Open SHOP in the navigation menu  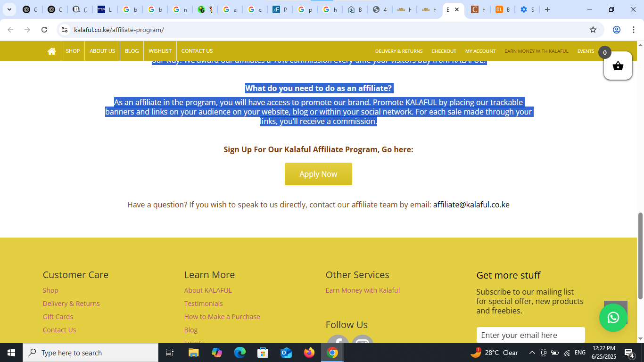pyautogui.click(x=73, y=51)
